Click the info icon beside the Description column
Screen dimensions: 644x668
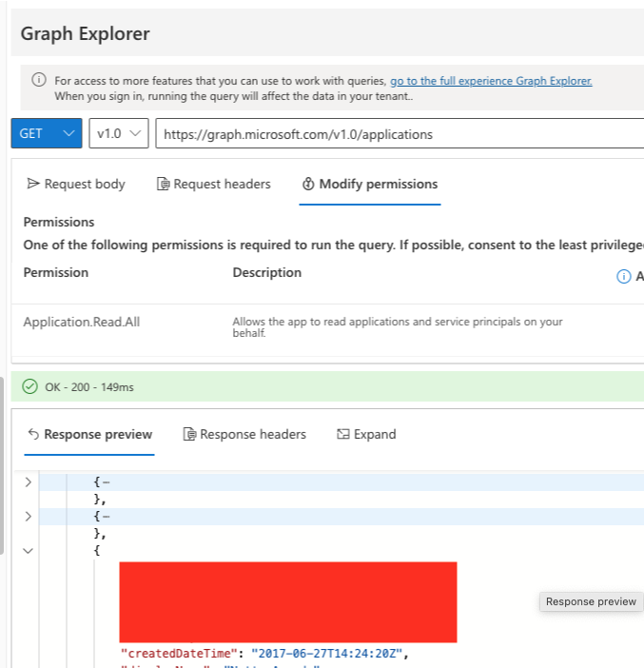tap(624, 277)
